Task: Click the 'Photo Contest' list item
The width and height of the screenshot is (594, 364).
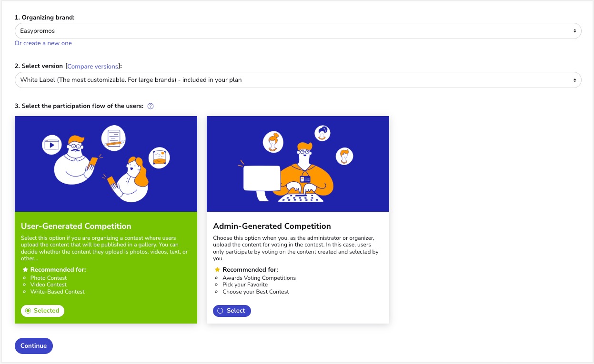Action: pos(49,278)
